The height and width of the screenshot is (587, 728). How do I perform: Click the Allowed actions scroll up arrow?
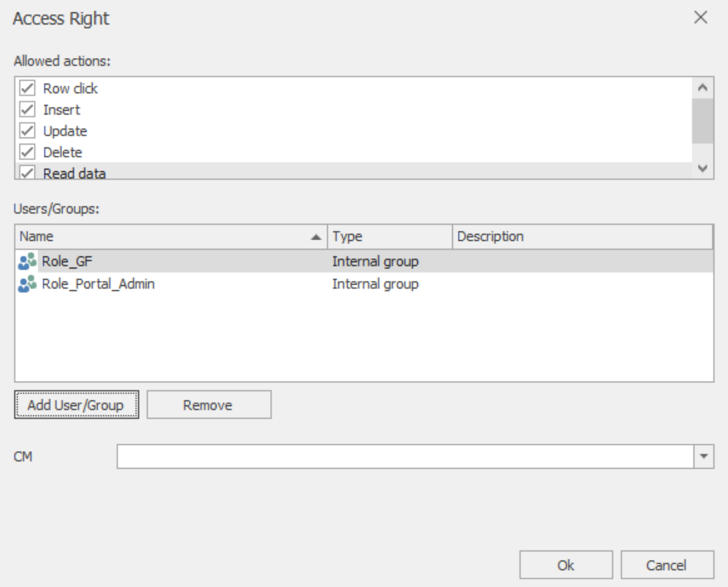tap(703, 87)
